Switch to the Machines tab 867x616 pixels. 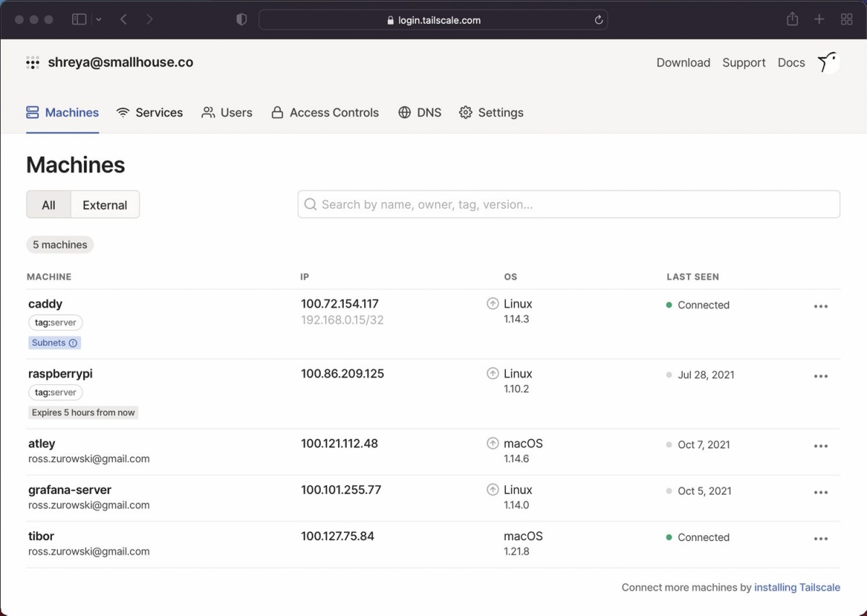(x=62, y=113)
